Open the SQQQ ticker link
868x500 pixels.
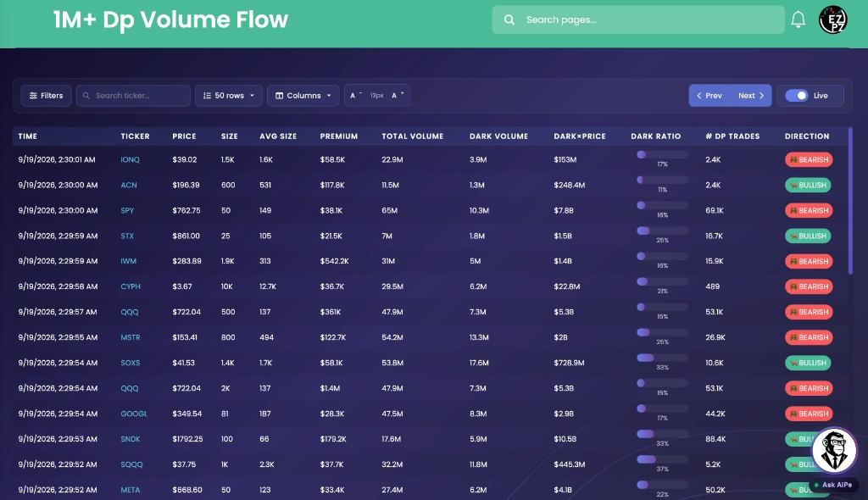point(131,464)
